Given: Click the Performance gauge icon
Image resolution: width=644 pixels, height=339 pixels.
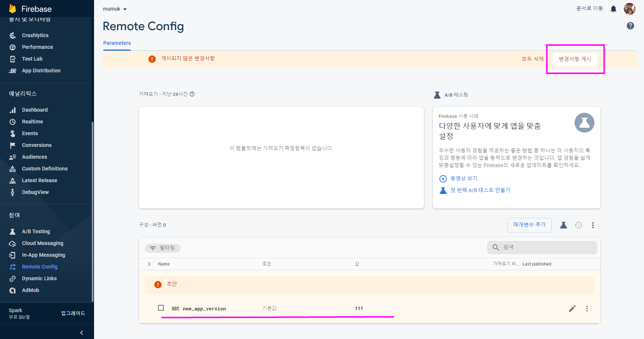Looking at the screenshot, I should pos(12,47).
